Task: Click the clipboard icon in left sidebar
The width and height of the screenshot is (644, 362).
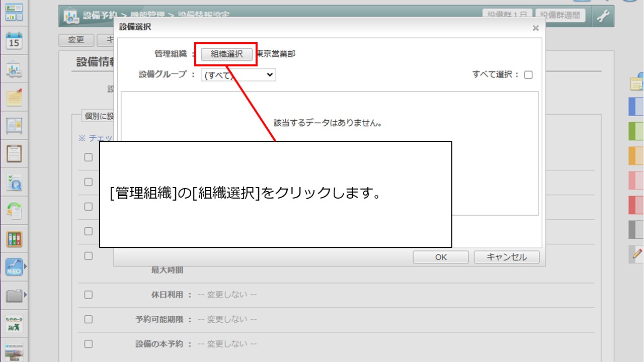Action: tap(14, 153)
